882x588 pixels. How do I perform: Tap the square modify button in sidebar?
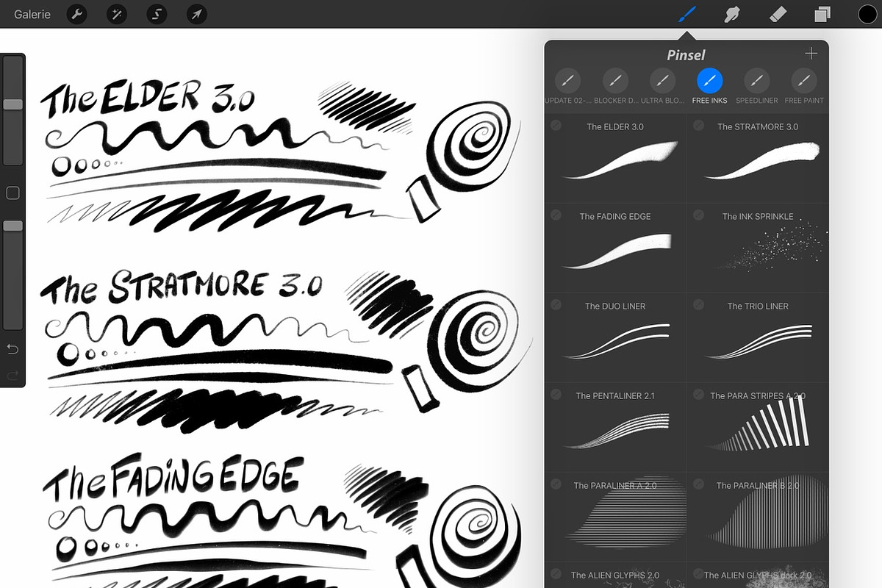tap(12, 193)
